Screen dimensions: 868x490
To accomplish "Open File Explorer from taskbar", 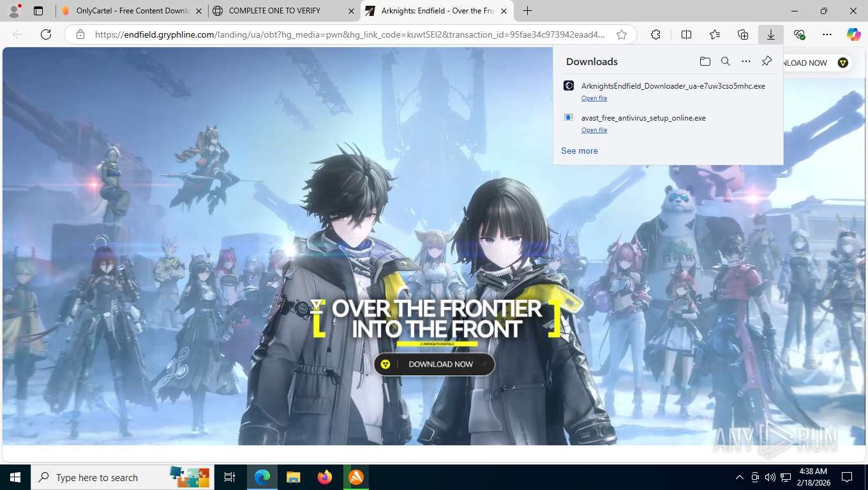I will (293, 477).
